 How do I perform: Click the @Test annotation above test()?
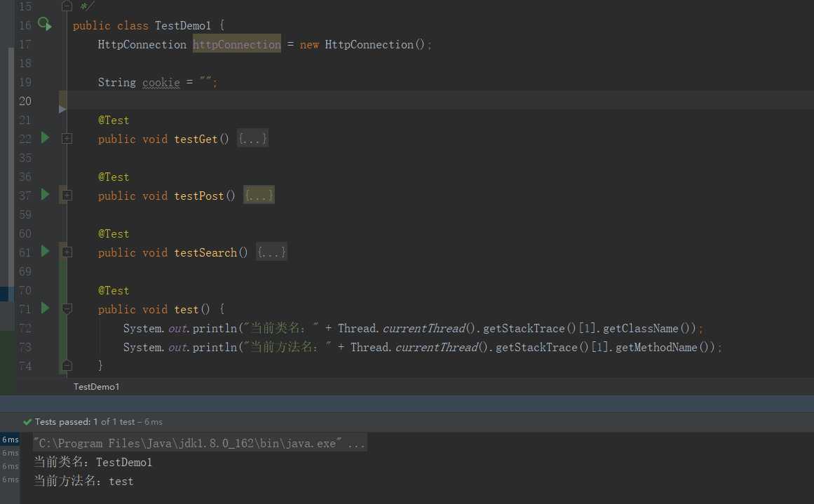[x=114, y=291]
